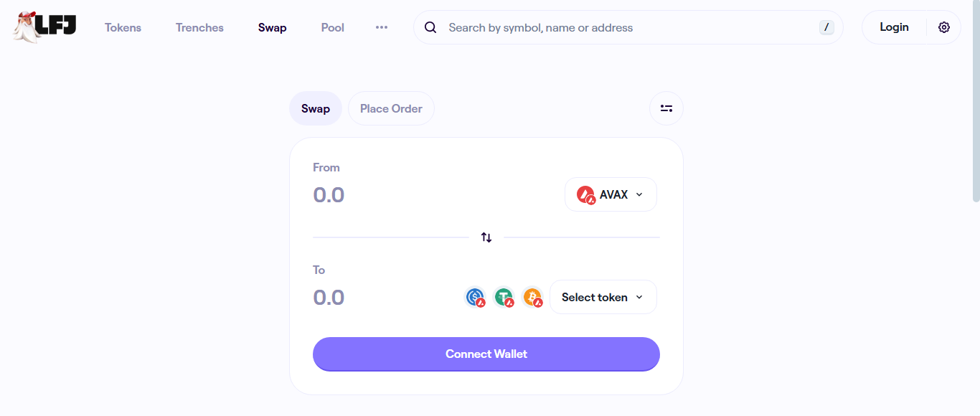Pick the USDT quick token icon
The image size is (980, 416).
pyautogui.click(x=504, y=297)
